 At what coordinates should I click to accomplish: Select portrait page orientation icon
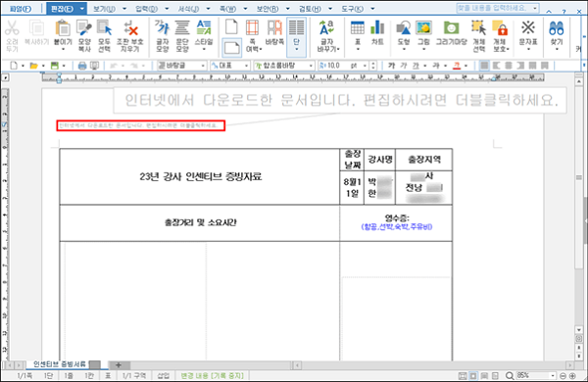pyautogui.click(x=231, y=27)
